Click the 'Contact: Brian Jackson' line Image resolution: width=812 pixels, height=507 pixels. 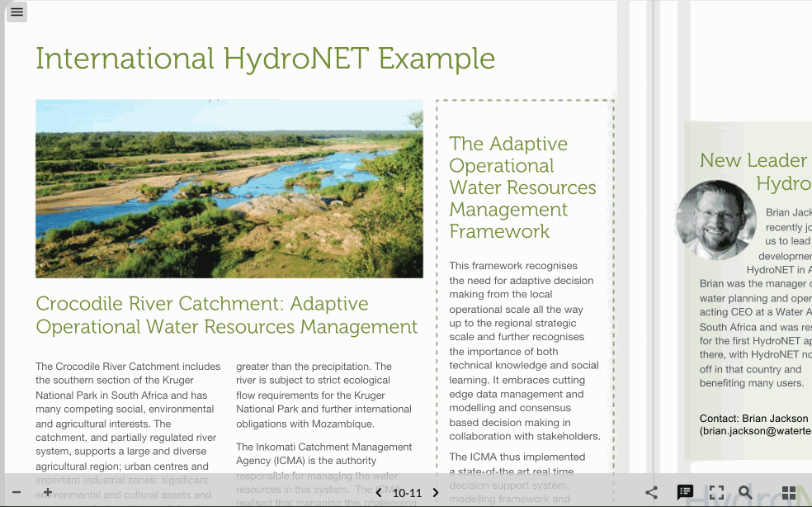[753, 419]
